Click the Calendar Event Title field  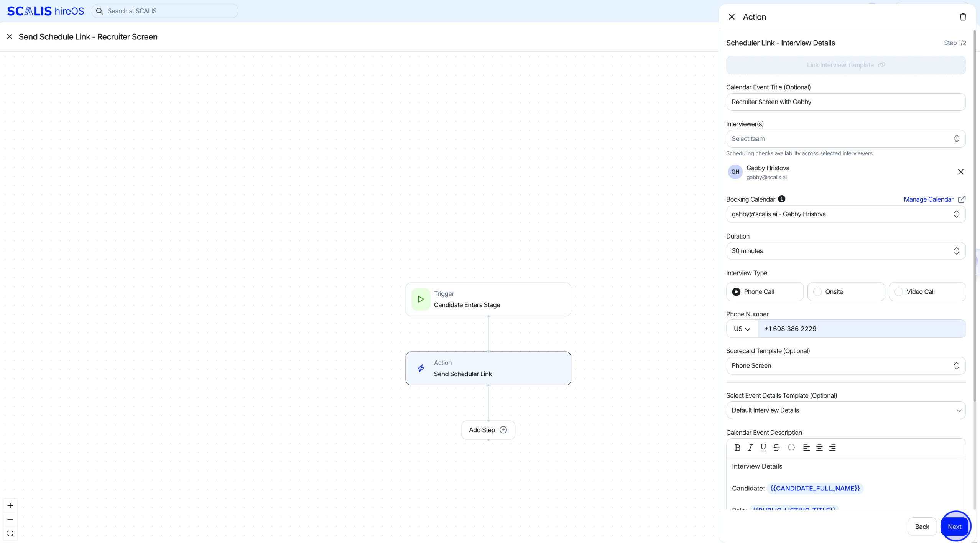[846, 102]
